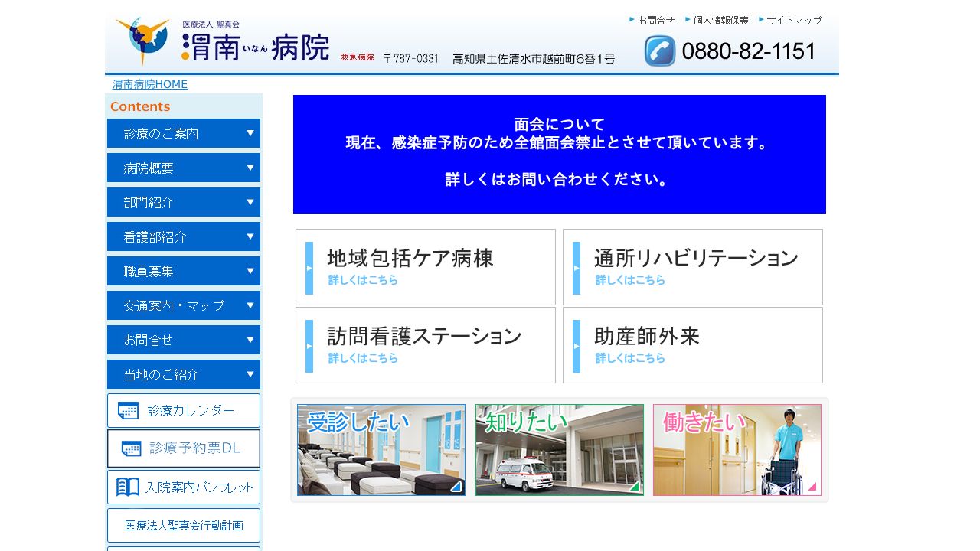Expand the 病院概要 sidebar menu

183,168
